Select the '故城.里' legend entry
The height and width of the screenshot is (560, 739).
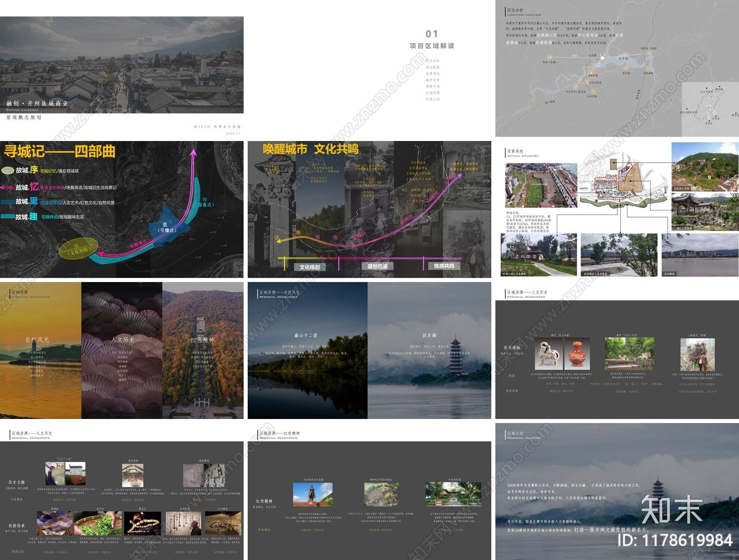tap(58, 202)
